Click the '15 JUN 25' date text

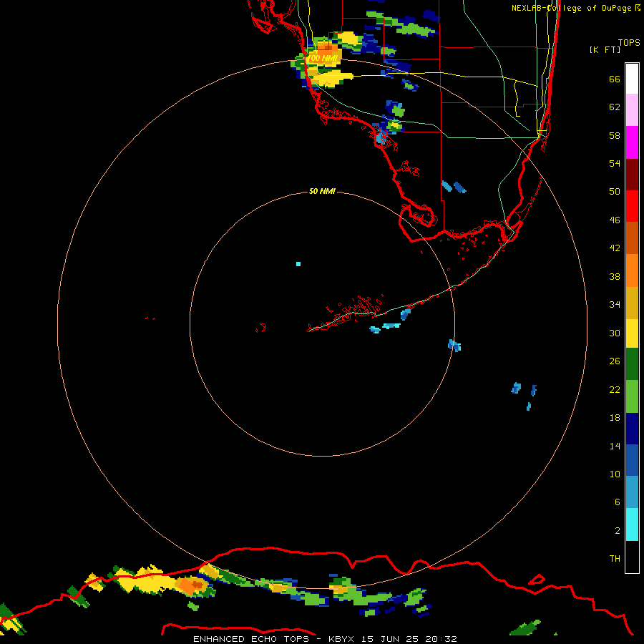390,639
